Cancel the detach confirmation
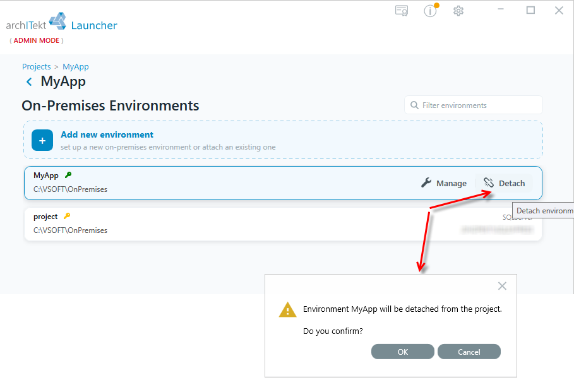This screenshot has height=392, width=574. pyautogui.click(x=469, y=352)
